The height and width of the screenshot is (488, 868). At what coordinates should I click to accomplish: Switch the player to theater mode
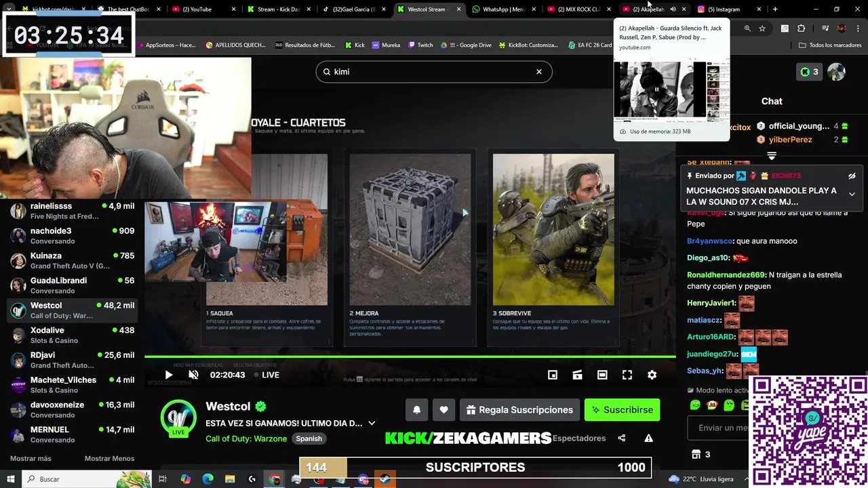coord(602,375)
